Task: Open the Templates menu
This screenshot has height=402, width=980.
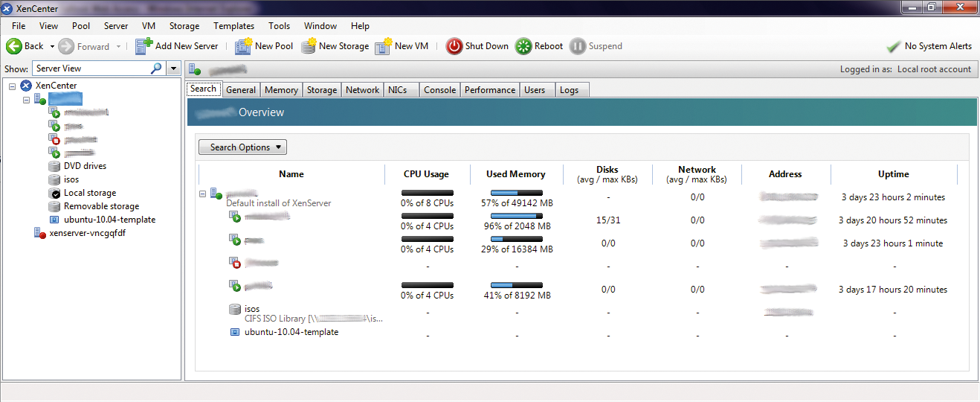Action: 233,26
